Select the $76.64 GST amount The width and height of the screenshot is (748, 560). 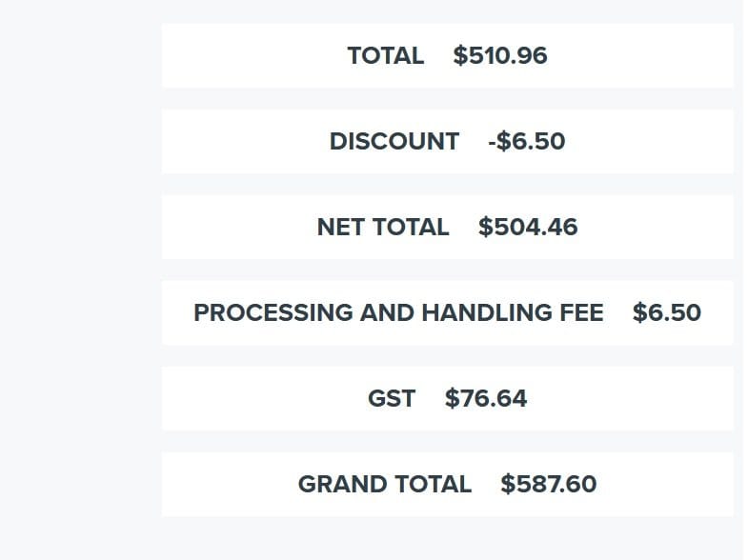pyautogui.click(x=486, y=398)
